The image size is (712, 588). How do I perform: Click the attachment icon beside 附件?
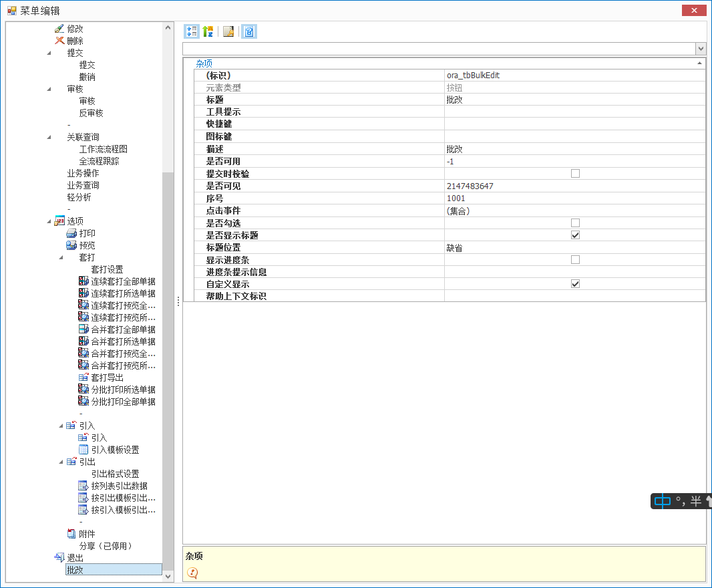coord(71,534)
